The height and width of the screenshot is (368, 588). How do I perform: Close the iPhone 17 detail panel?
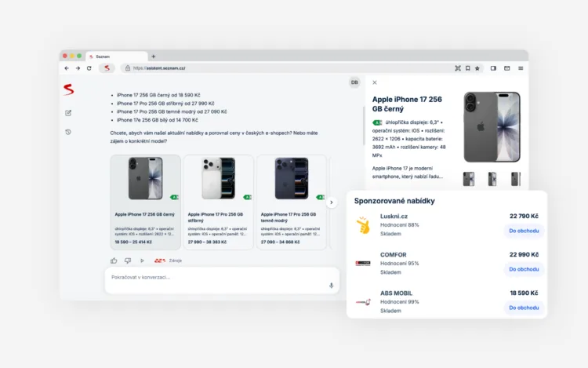375,82
